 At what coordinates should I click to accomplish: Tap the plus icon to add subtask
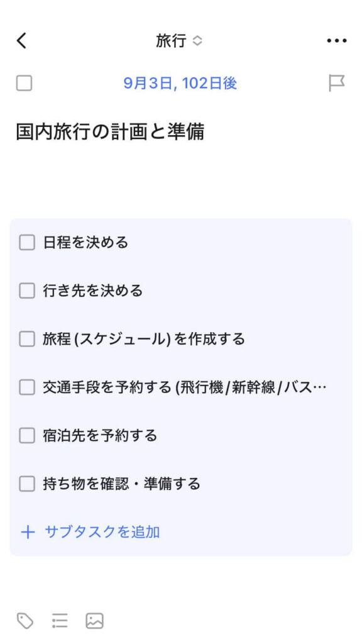(28, 532)
